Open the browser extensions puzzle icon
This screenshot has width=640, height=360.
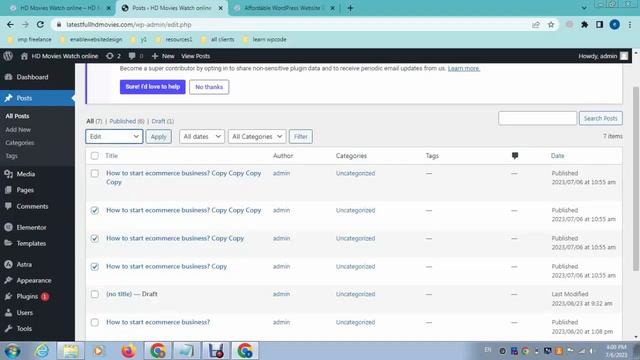coord(584,24)
